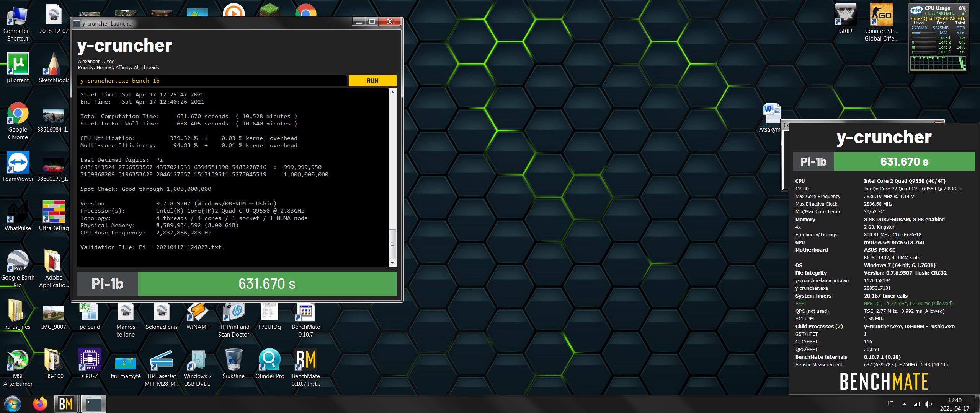Click the BenchMate taskbar button

[66, 404]
